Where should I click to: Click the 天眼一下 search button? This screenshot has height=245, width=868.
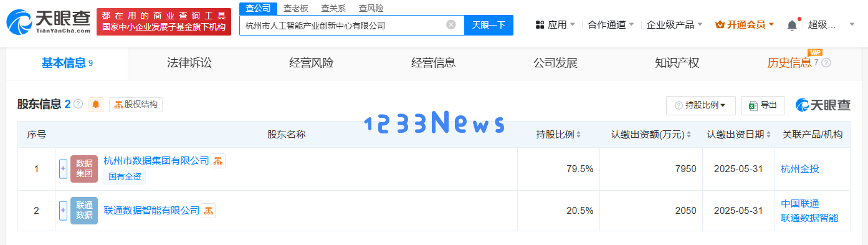489,25
